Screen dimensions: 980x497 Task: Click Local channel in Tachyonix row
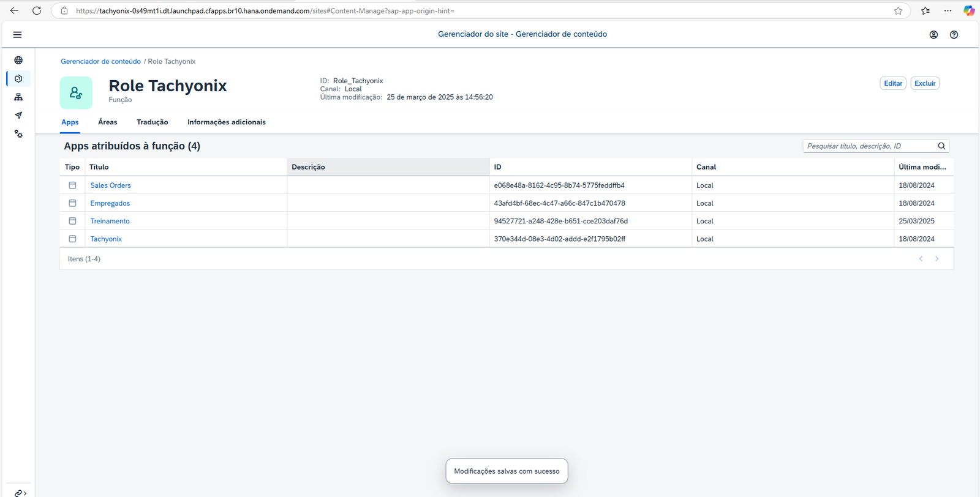pyautogui.click(x=705, y=239)
